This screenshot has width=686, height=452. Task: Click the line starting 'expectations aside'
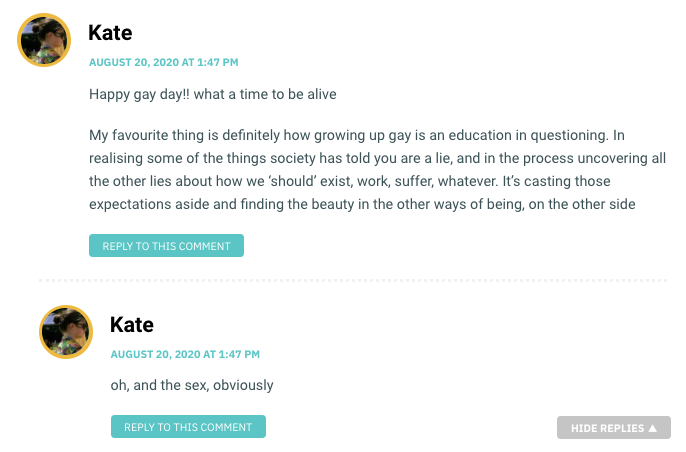click(x=362, y=204)
